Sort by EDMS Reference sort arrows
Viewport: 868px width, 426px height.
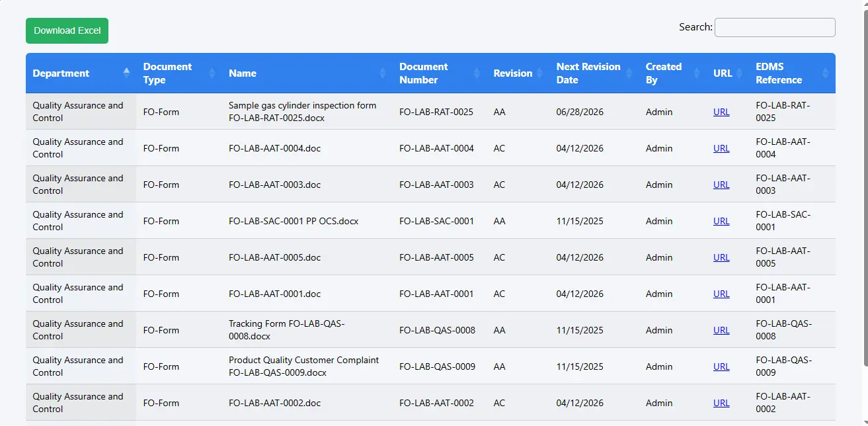coord(825,73)
